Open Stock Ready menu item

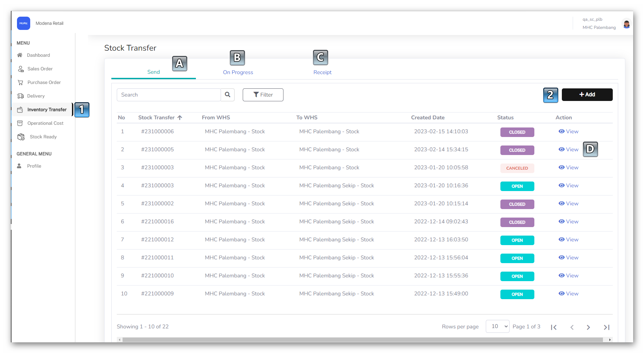(43, 137)
